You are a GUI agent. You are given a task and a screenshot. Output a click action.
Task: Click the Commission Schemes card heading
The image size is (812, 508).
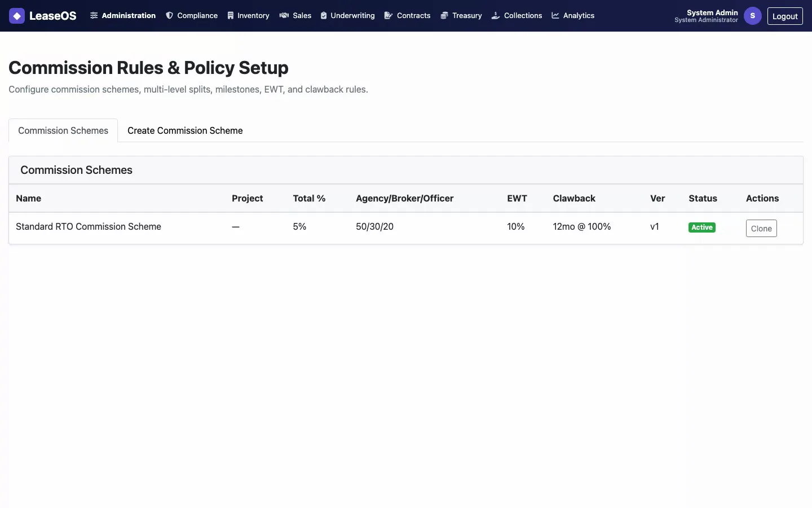76,170
